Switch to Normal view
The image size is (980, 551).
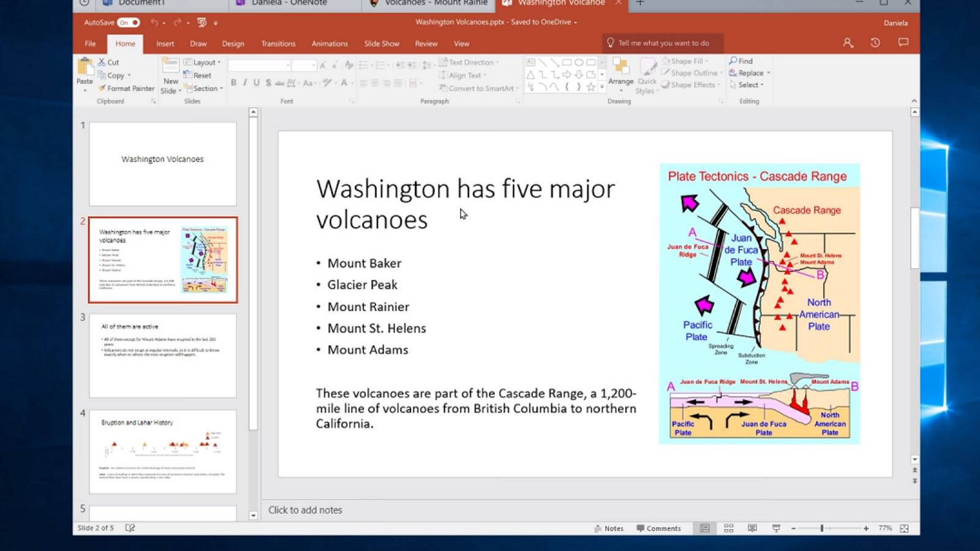coord(705,528)
